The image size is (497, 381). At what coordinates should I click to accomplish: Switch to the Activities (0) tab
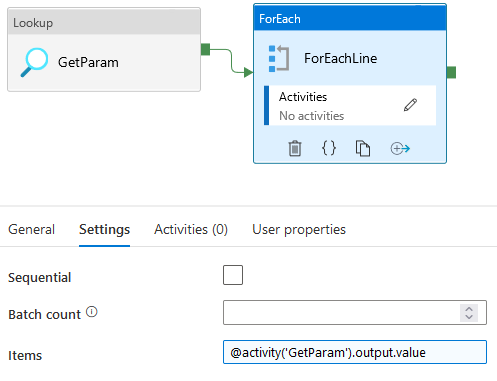point(191,229)
